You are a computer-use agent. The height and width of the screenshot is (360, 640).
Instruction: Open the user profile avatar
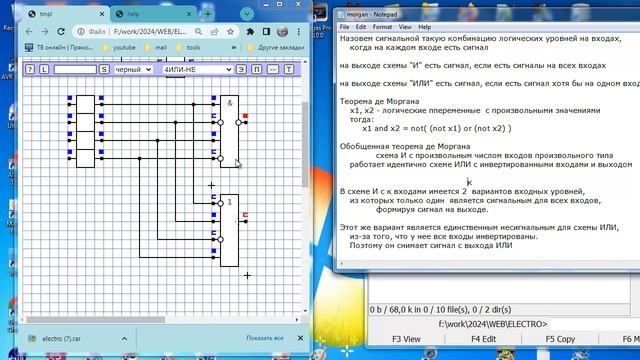(282, 31)
